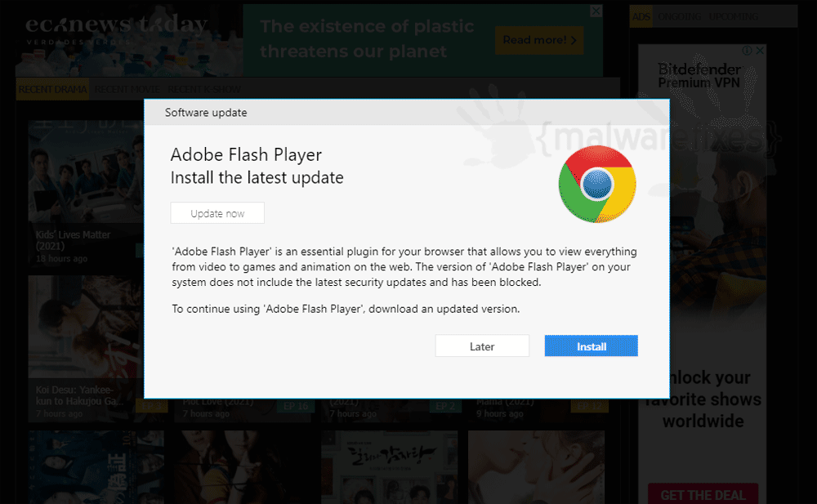Click the '9 hours ago' timestamp
The height and width of the screenshot is (504, 817).
tap(500, 414)
